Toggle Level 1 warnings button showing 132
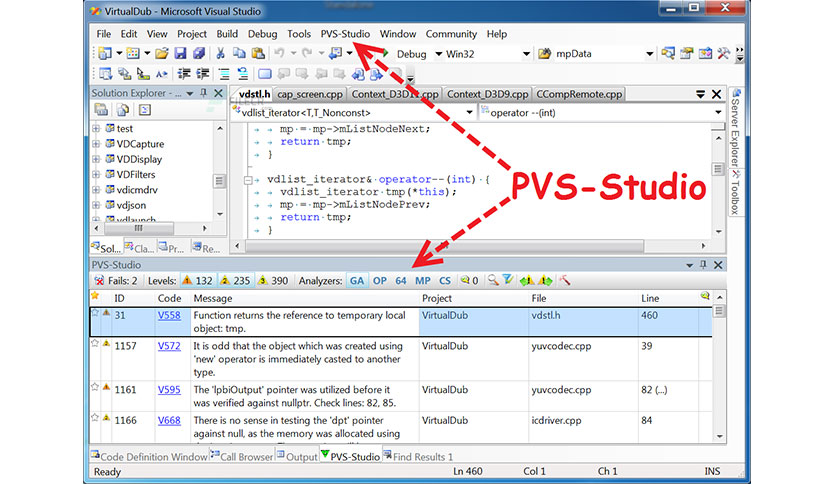This screenshot has width=836, height=484. [x=197, y=280]
